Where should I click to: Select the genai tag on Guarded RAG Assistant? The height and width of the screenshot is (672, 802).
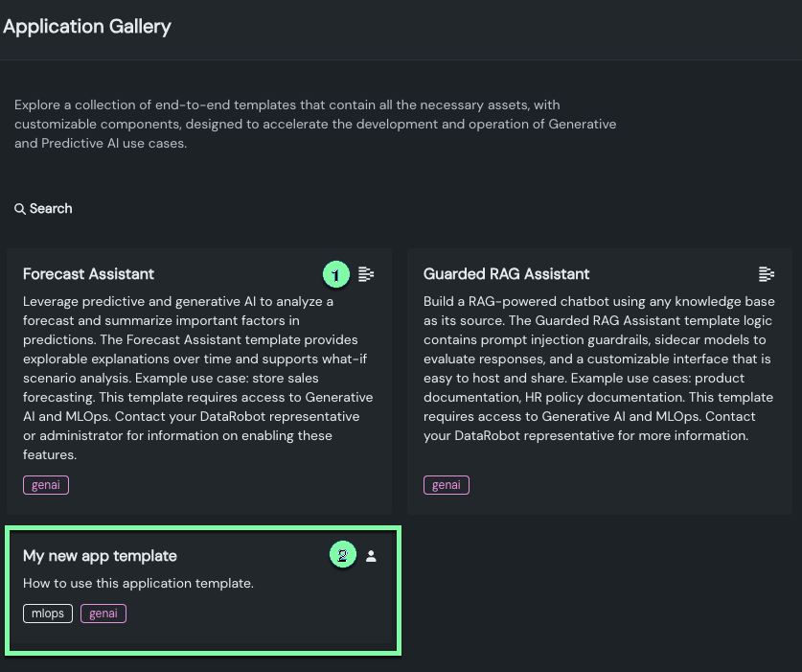pyautogui.click(x=447, y=485)
